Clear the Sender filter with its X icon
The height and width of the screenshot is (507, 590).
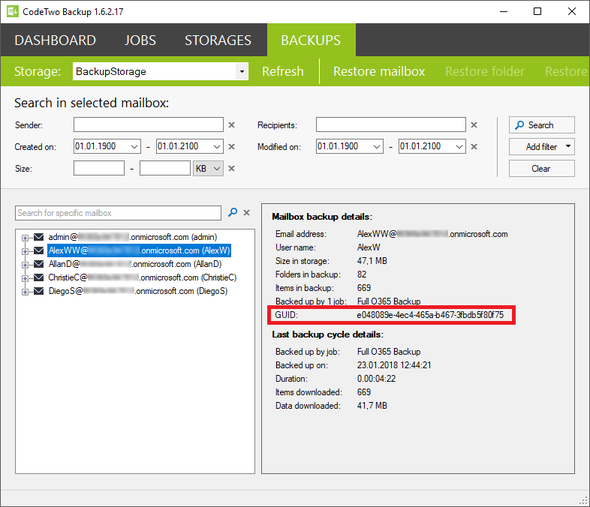[232, 125]
